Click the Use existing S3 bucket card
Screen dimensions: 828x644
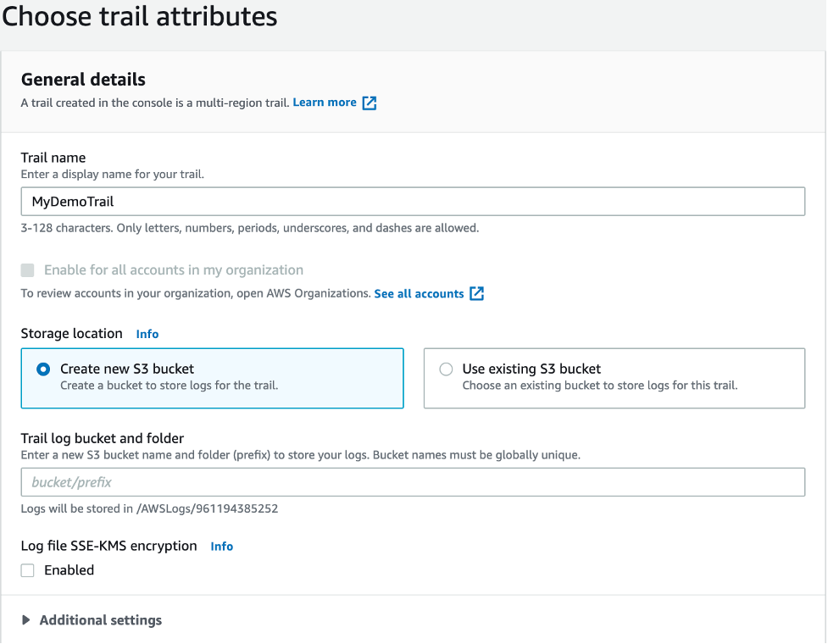click(614, 379)
